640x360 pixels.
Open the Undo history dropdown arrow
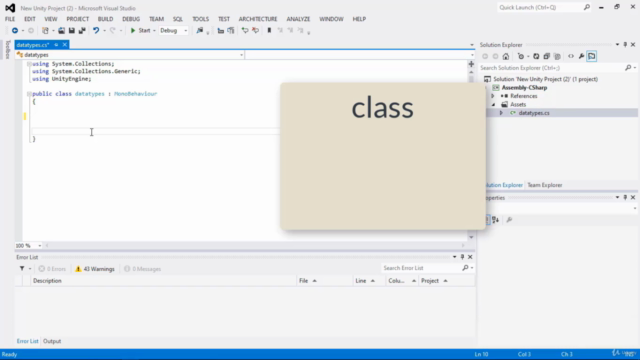tap(104, 31)
